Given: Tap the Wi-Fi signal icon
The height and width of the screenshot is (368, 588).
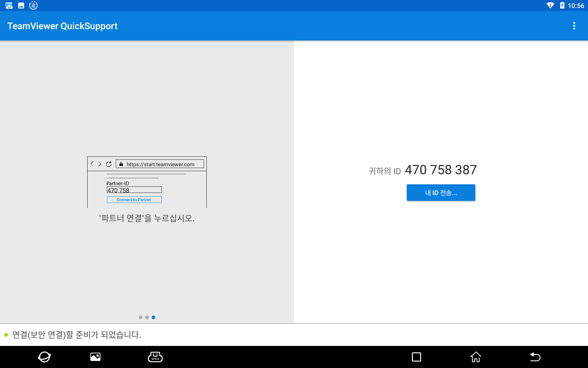Looking at the screenshot, I should [550, 6].
